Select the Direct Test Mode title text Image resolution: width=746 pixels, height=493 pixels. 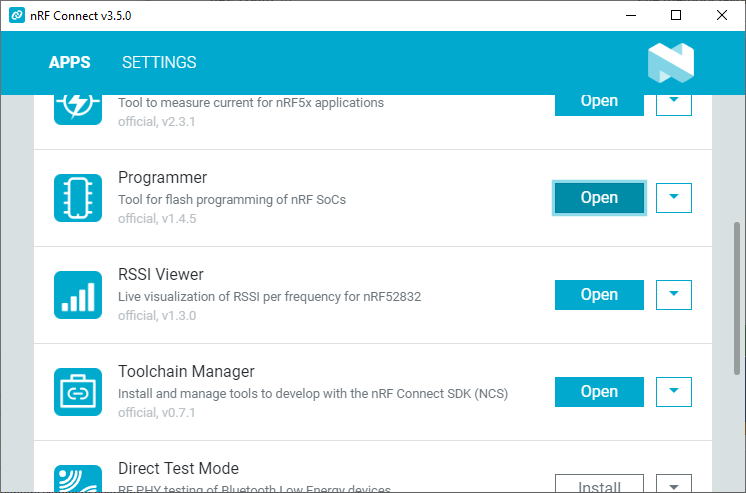(x=178, y=469)
